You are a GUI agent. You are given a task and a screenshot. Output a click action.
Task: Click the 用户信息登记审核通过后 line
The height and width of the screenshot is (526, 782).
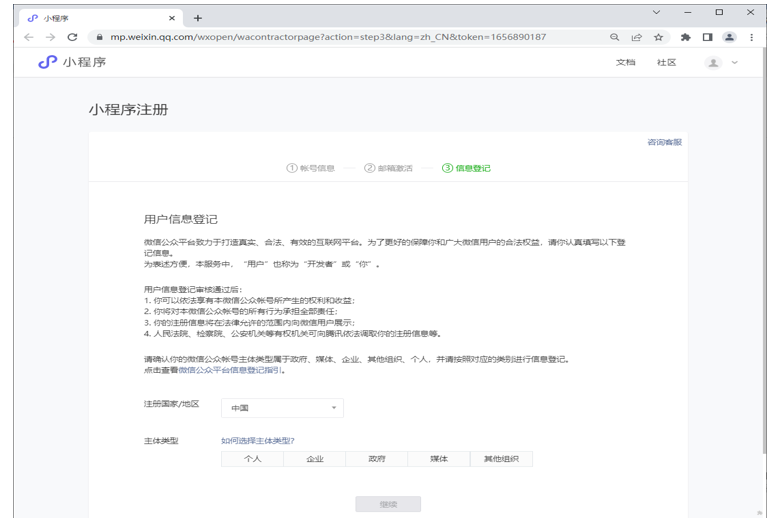[x=193, y=289]
